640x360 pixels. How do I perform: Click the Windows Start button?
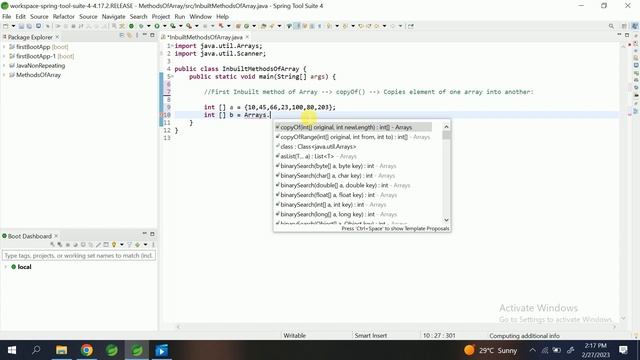(12, 350)
